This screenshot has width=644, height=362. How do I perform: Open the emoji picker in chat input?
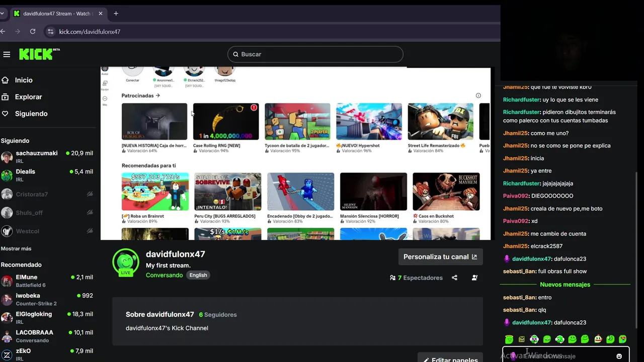pos(619,356)
